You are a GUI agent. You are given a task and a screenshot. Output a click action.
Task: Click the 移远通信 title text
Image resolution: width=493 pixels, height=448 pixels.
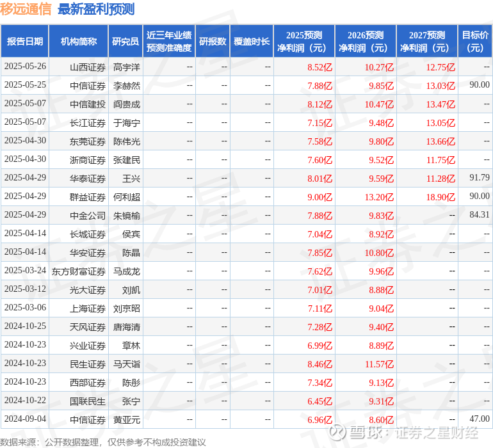click(x=26, y=9)
